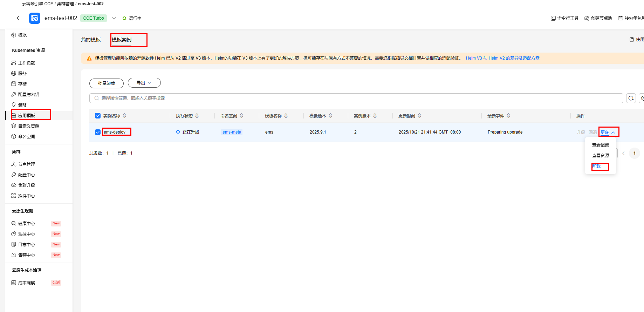This screenshot has height=312, width=644.
Task: Switch to the 我的模板 tab
Action: click(91, 40)
